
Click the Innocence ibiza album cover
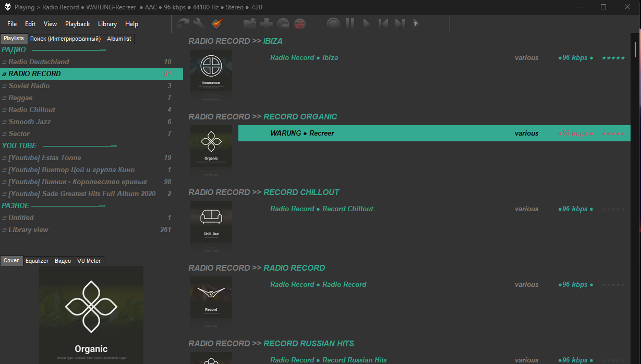coord(211,70)
